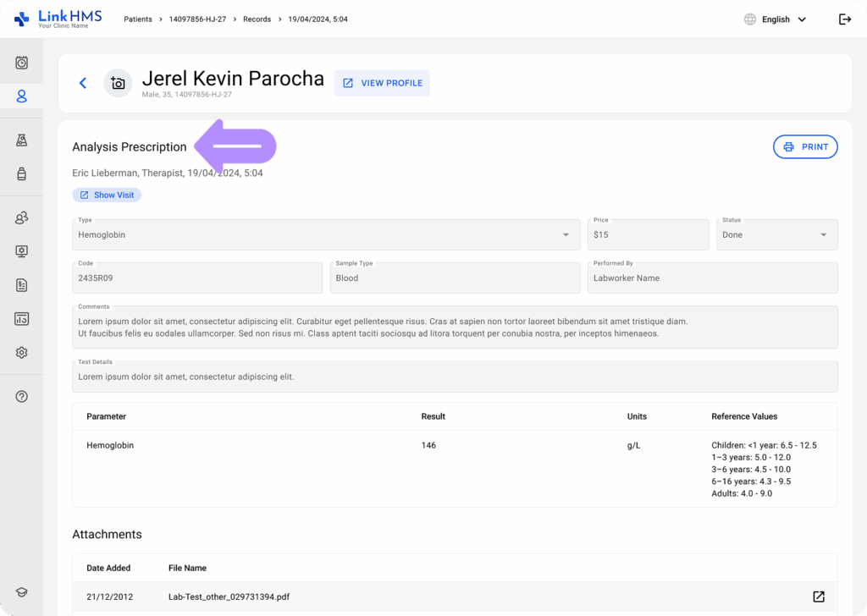
Task: Click the logout icon in header
Action: click(x=845, y=19)
